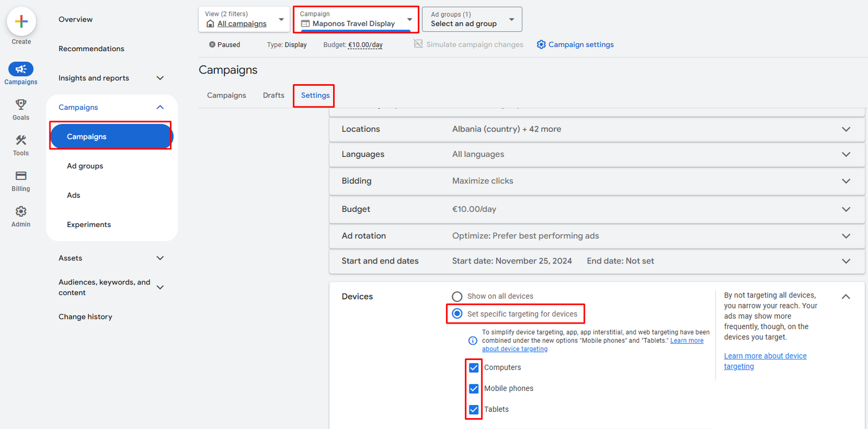This screenshot has height=429, width=868.
Task: Open Overview in the sidebar
Action: (x=75, y=20)
